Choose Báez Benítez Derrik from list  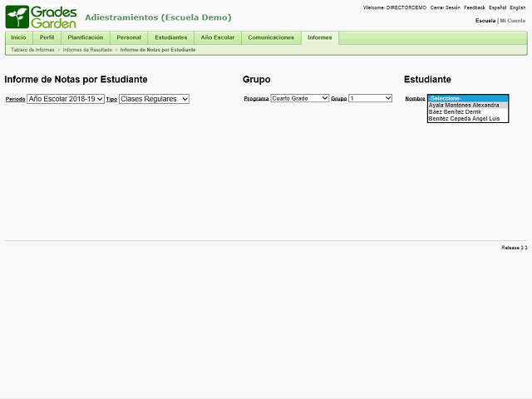point(456,112)
